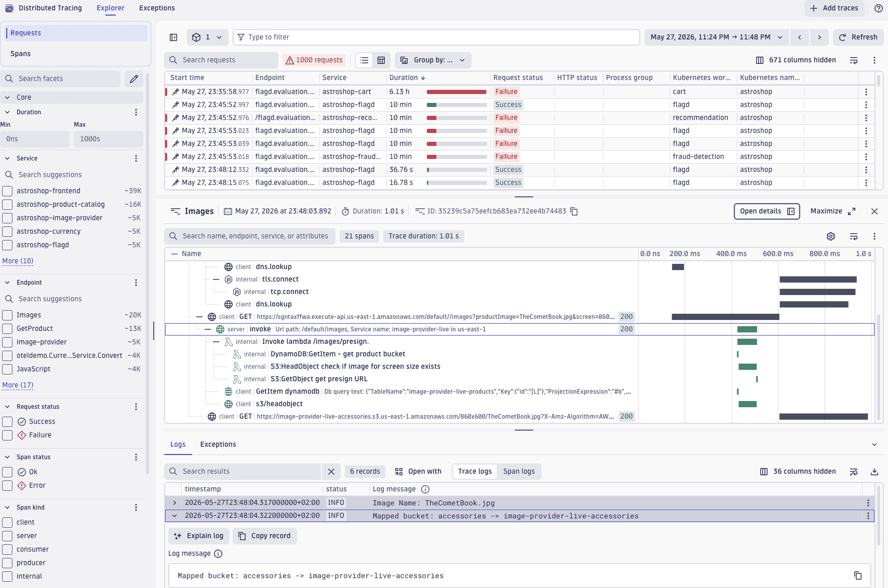Open the timeframe selector dropdown

pos(717,37)
